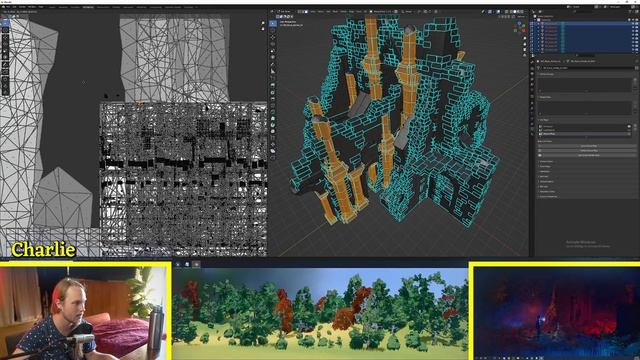
Task: Select the Bevel tool
Action: (x=273, y=99)
